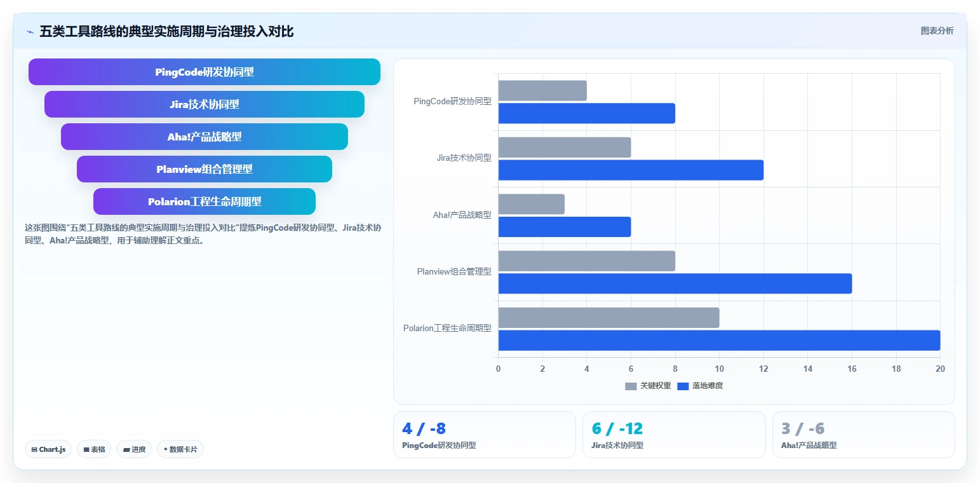
Task: Select the Jira技术协同型 funnel block
Action: (205, 104)
